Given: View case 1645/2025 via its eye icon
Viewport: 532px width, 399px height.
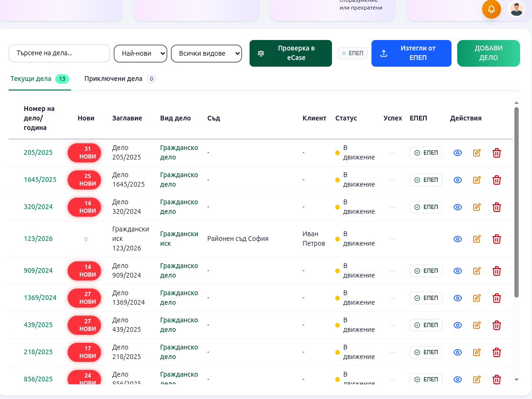Looking at the screenshot, I should coord(458,180).
